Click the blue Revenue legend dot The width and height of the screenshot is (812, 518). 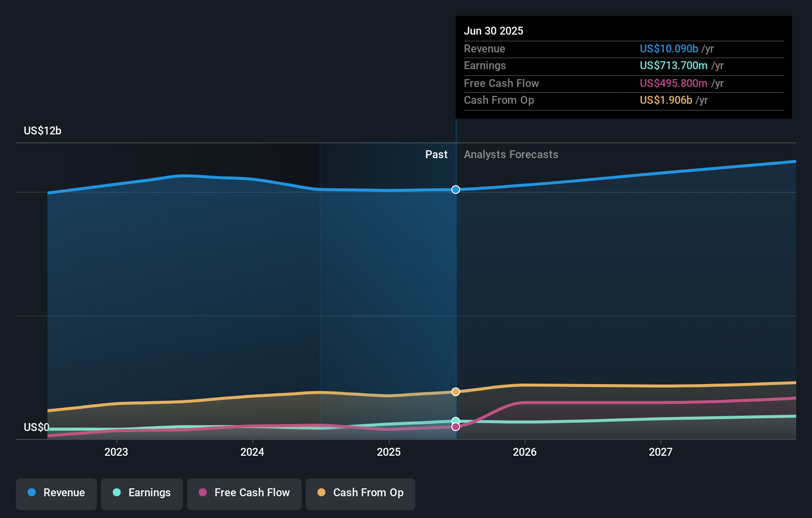point(33,493)
